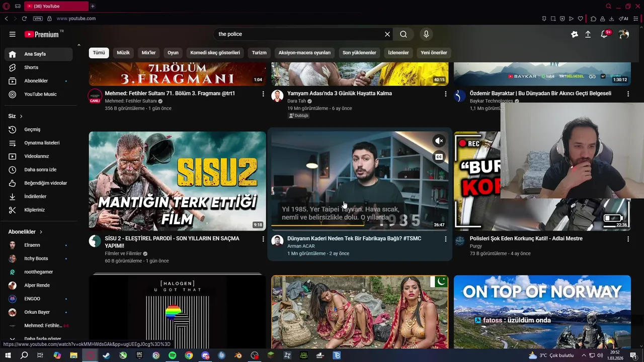Viewport: 644px width, 362px height.
Task: Click the create upload arrow icon
Action: point(588,34)
